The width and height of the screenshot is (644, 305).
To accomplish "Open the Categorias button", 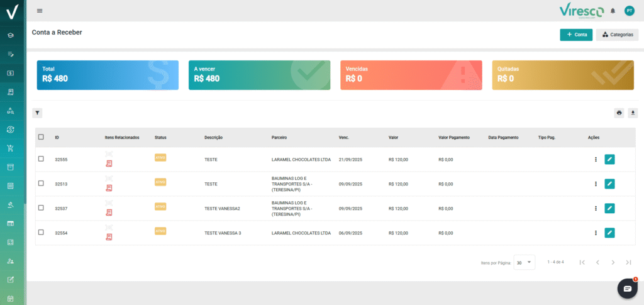I will [x=617, y=35].
